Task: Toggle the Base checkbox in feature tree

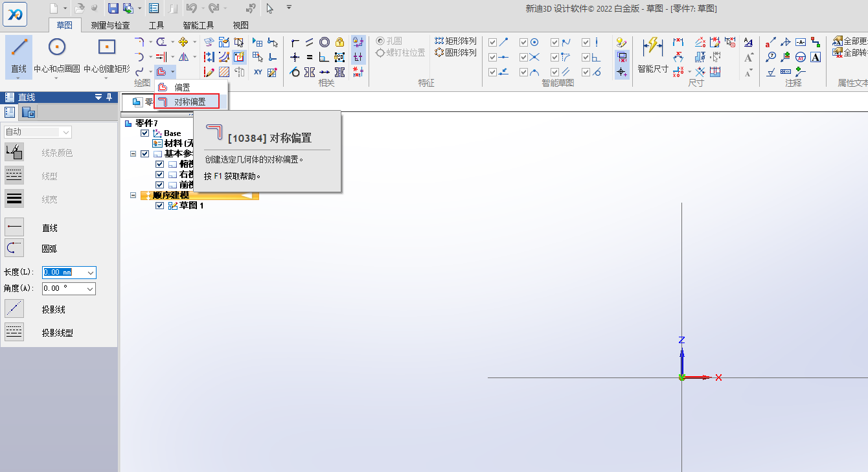Action: coord(144,133)
